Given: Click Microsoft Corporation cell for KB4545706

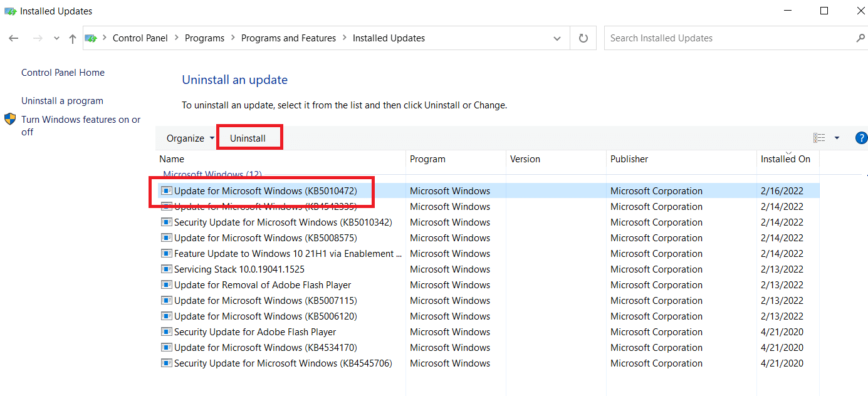Looking at the screenshot, I should pyautogui.click(x=656, y=363).
